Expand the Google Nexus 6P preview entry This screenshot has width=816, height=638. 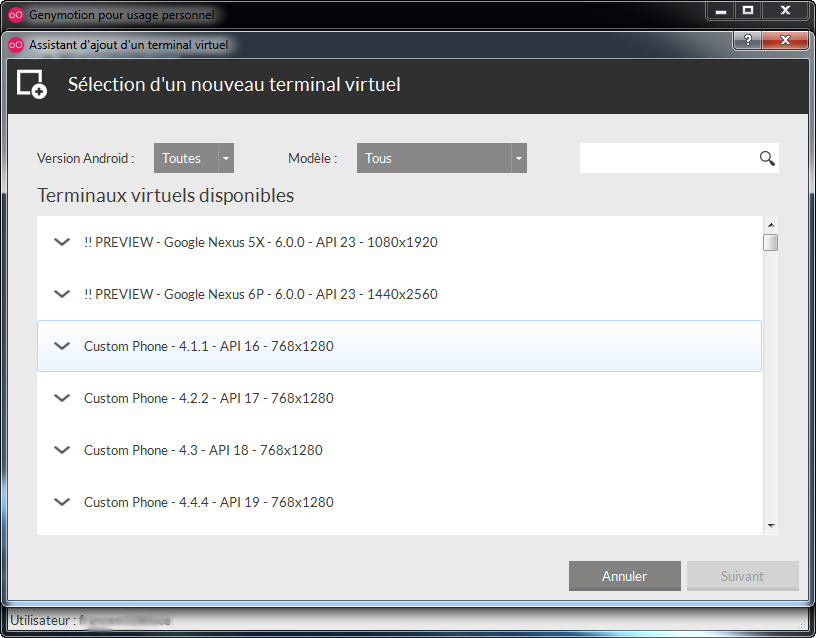click(62, 294)
